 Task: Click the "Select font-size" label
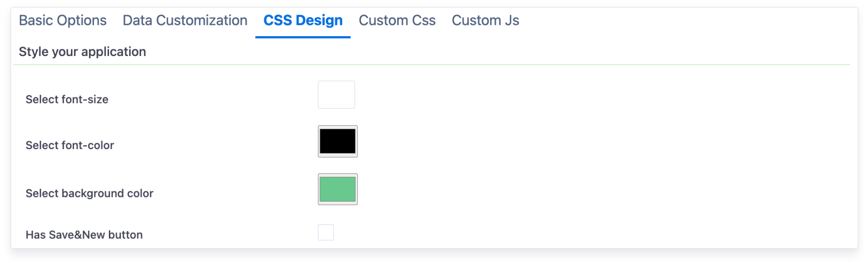(67, 99)
